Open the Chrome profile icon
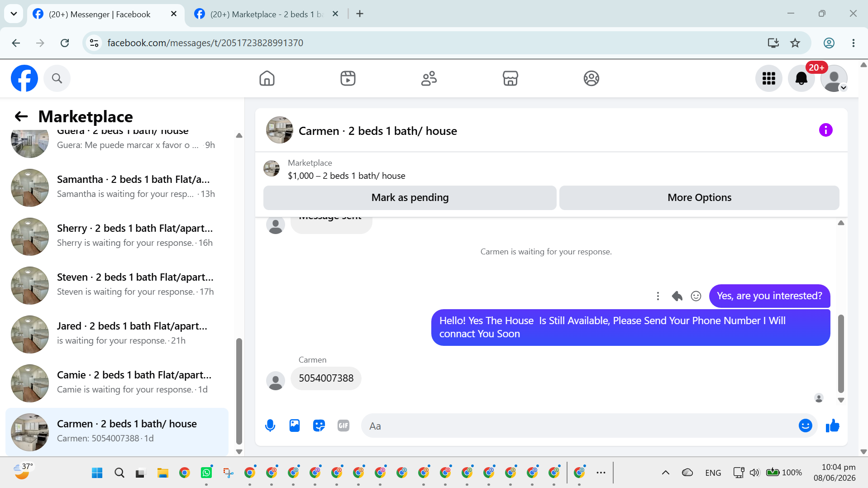This screenshot has width=868, height=488. (x=829, y=43)
